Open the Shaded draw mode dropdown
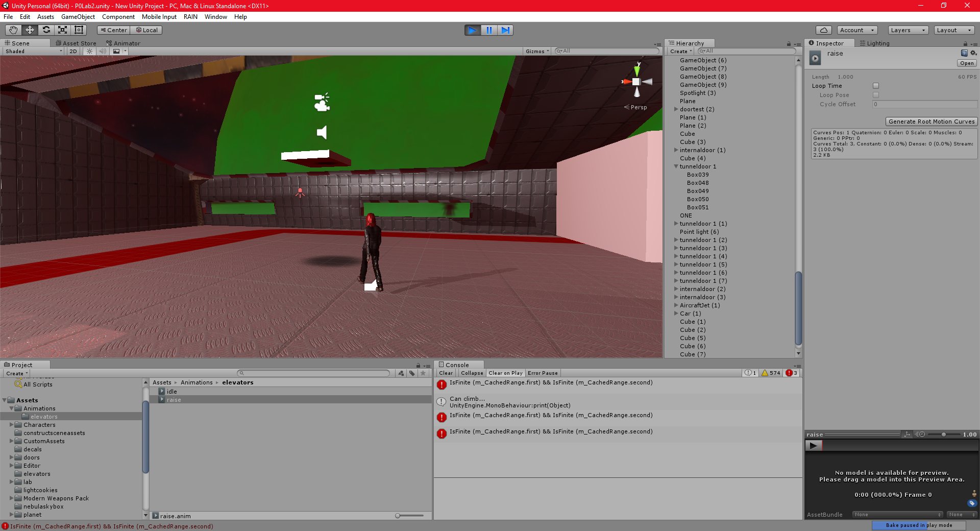 pyautogui.click(x=34, y=51)
